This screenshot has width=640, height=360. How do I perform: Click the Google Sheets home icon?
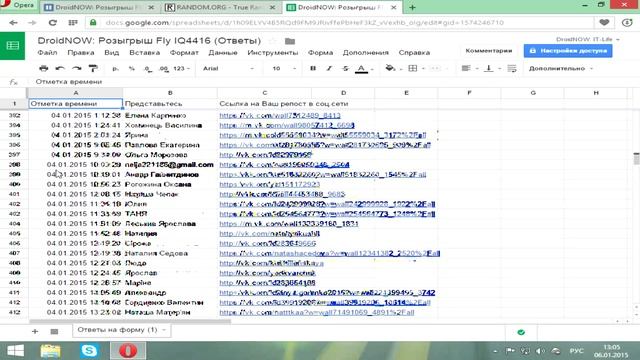coord(13,45)
